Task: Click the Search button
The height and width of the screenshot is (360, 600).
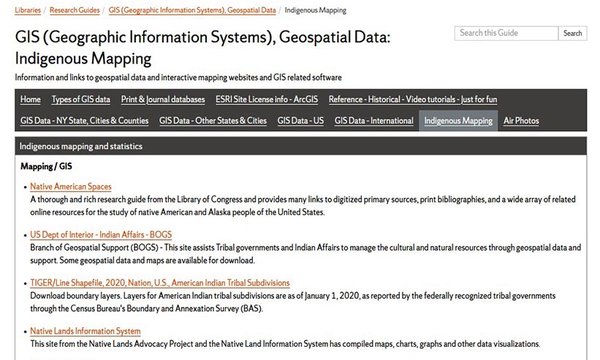Action: click(572, 33)
